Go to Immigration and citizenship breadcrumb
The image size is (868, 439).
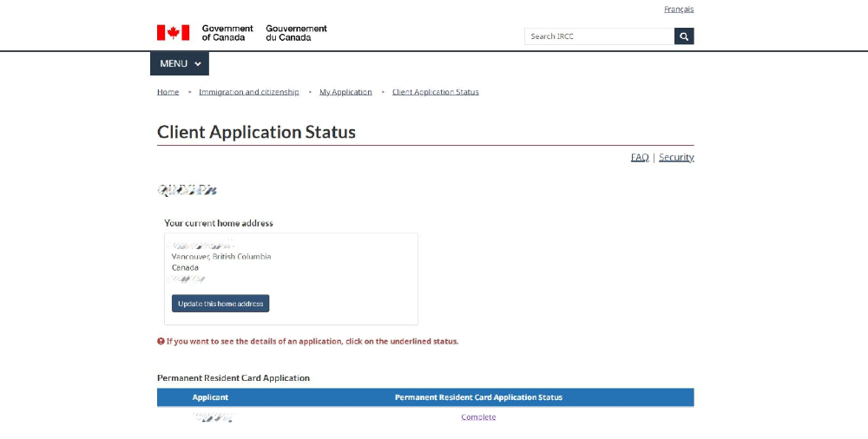[x=248, y=92]
